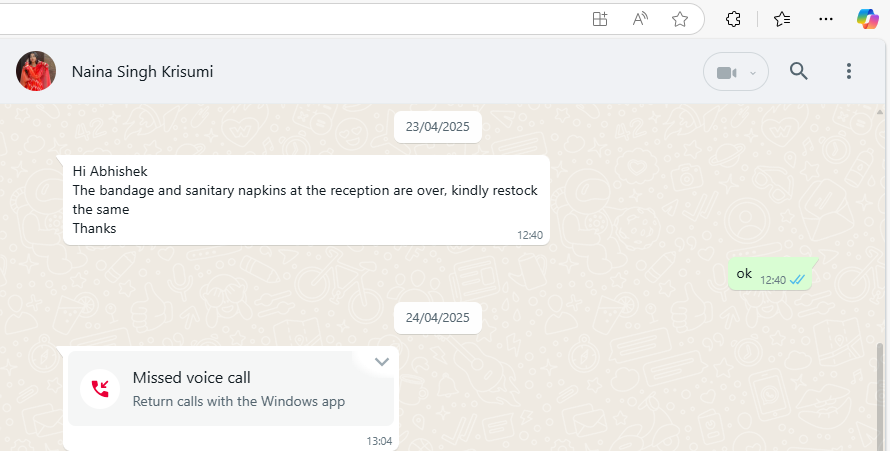
Task: Open the browser Extensions menu
Action: [733, 19]
